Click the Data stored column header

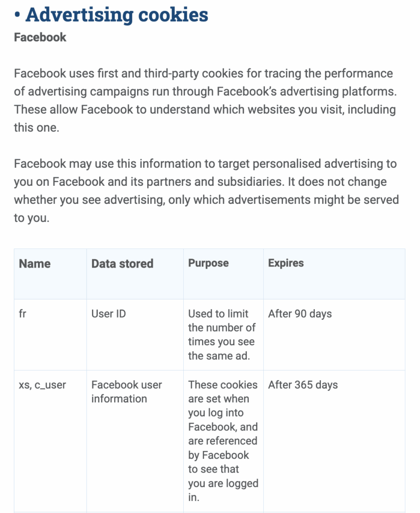pyautogui.click(x=122, y=264)
